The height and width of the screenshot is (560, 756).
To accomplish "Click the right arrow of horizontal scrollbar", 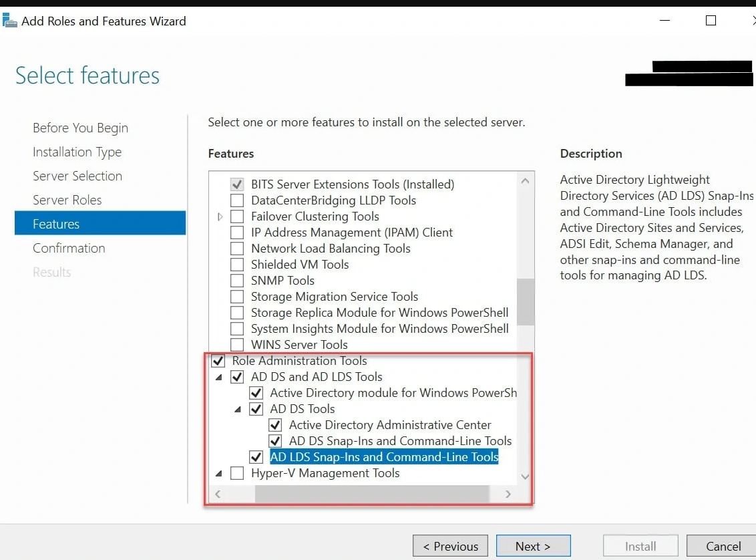I will coord(508,494).
